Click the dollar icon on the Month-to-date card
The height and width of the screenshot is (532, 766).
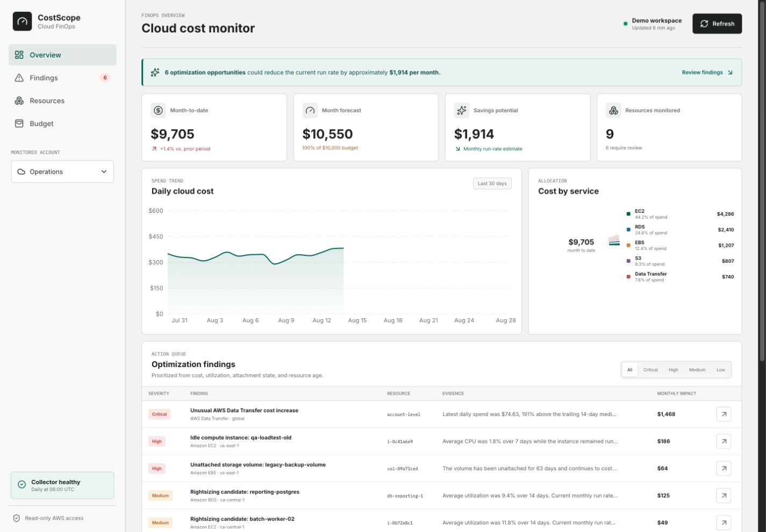click(158, 110)
